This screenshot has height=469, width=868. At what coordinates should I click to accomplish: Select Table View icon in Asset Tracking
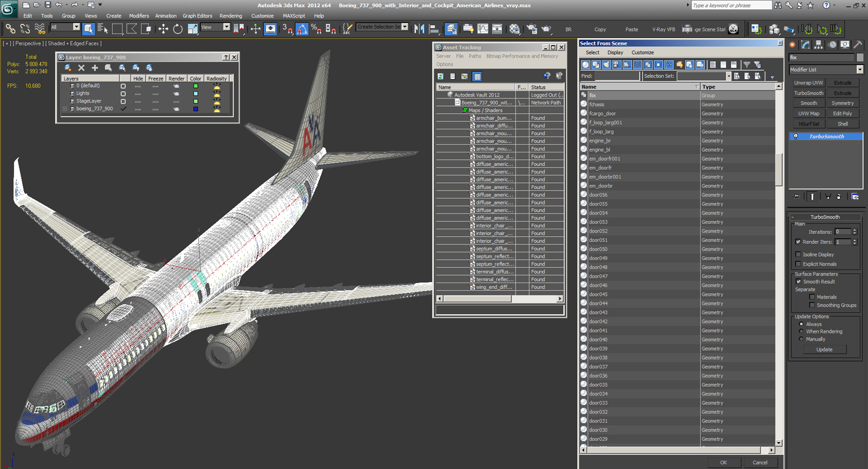tap(477, 76)
